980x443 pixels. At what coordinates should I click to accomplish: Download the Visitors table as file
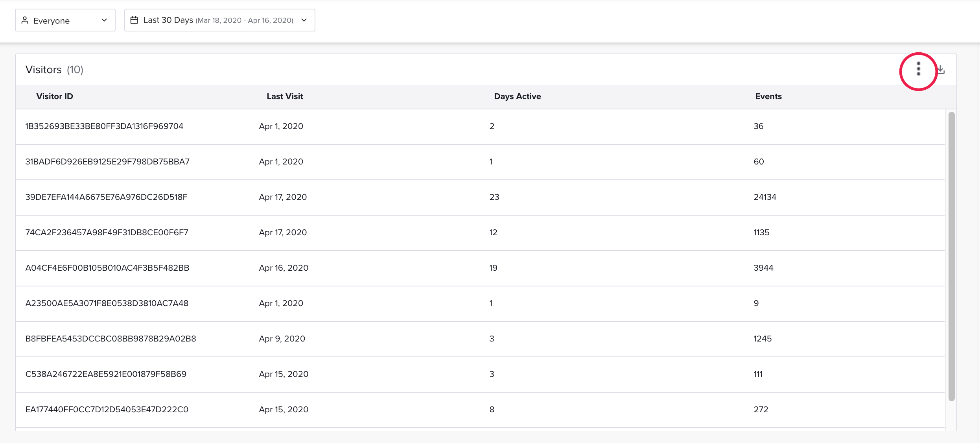click(941, 70)
